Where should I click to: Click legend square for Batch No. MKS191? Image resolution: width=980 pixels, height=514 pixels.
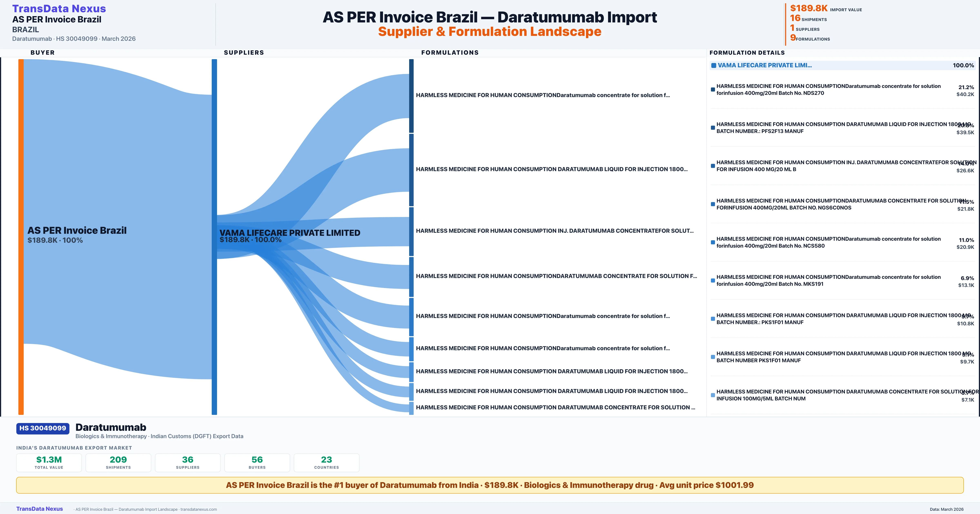713,281
